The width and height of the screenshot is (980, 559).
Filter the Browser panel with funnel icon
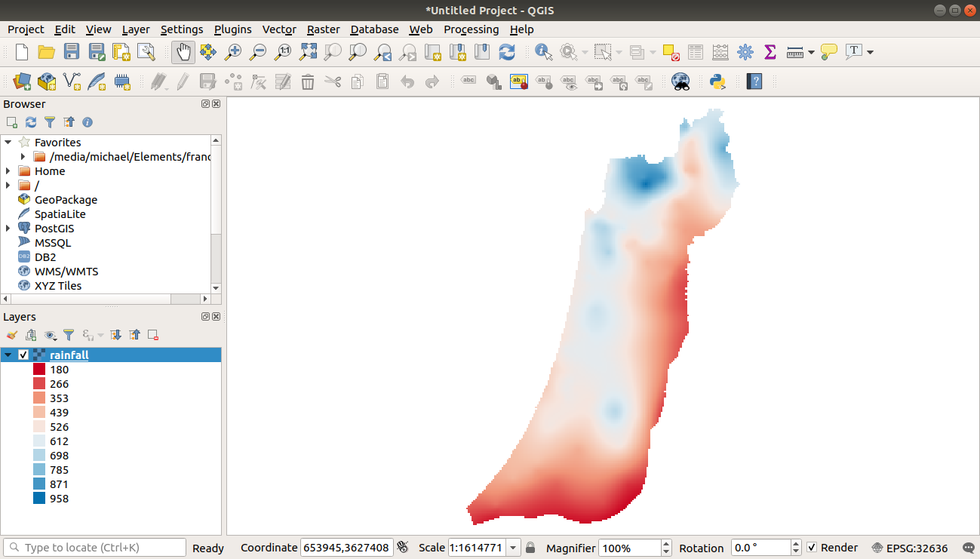tap(50, 122)
